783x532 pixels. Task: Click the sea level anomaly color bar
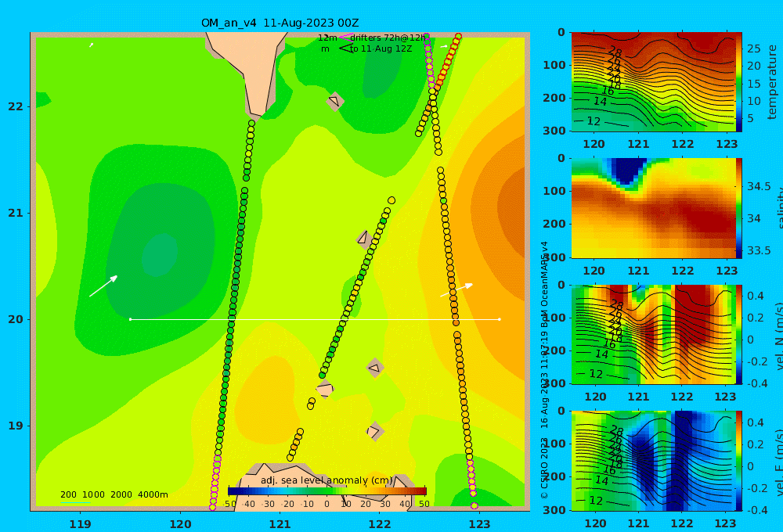327,491
